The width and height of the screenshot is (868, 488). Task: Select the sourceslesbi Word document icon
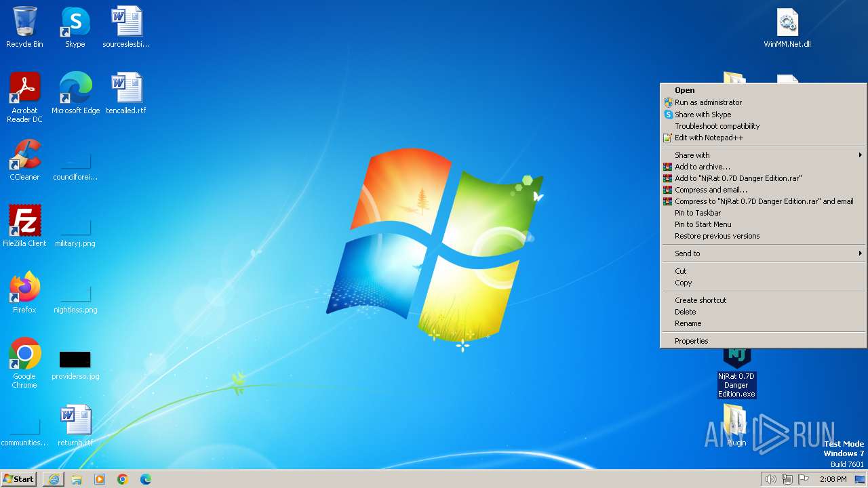(x=126, y=27)
